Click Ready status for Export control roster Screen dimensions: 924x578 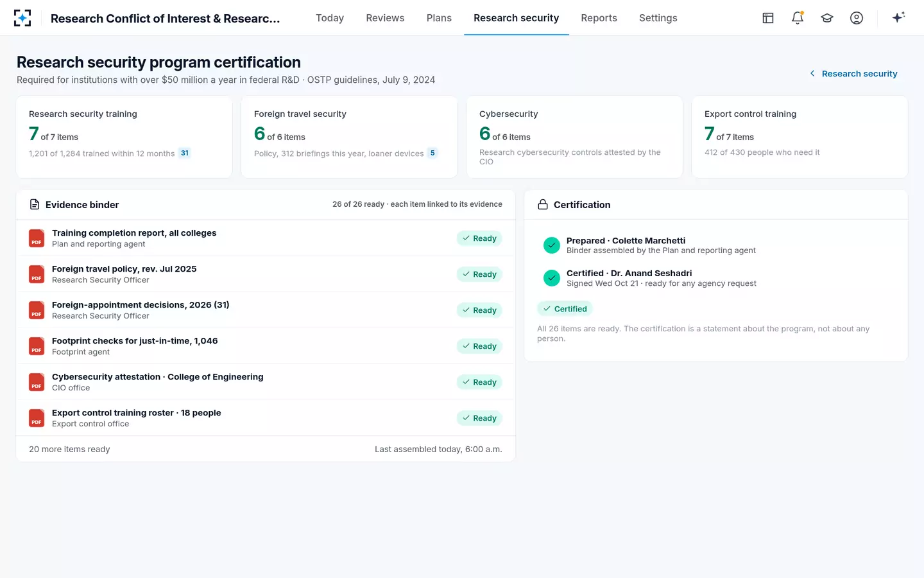click(x=479, y=418)
